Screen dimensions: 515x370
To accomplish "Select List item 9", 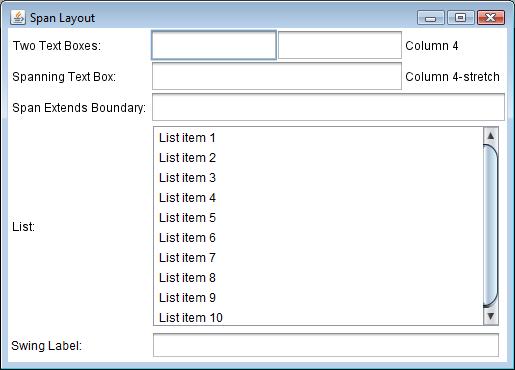I will point(318,298).
